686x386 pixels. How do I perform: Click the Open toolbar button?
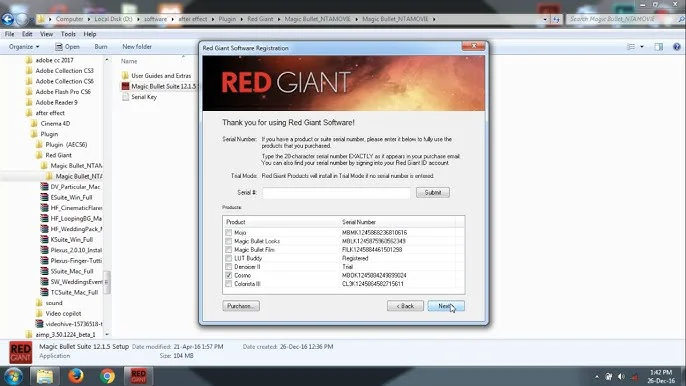click(x=67, y=47)
